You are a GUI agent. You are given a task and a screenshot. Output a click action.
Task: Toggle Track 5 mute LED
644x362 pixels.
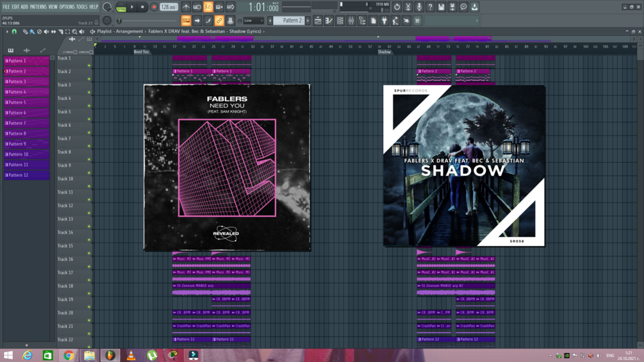(89, 119)
